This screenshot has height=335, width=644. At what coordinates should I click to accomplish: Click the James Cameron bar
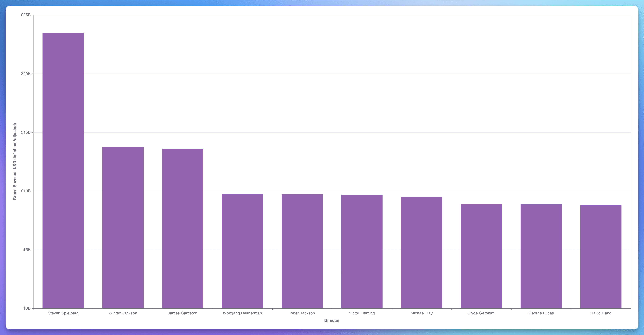[x=182, y=228]
